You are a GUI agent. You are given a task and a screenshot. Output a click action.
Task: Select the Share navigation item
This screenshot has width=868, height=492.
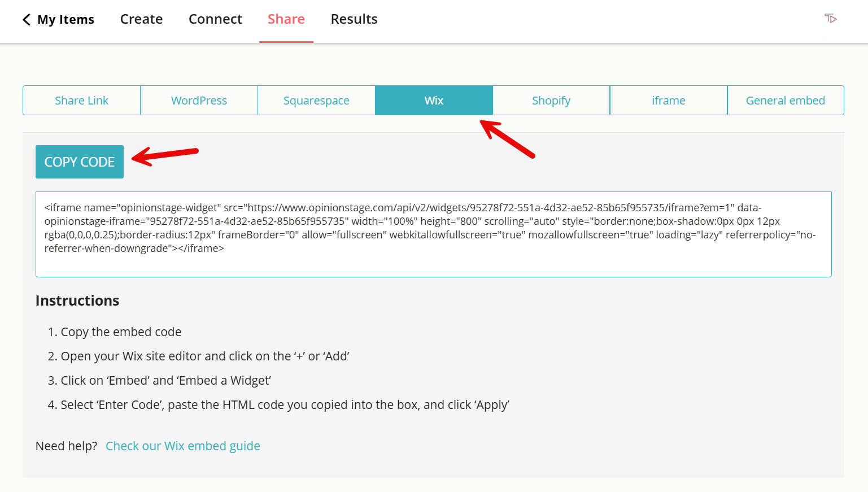[x=286, y=19]
